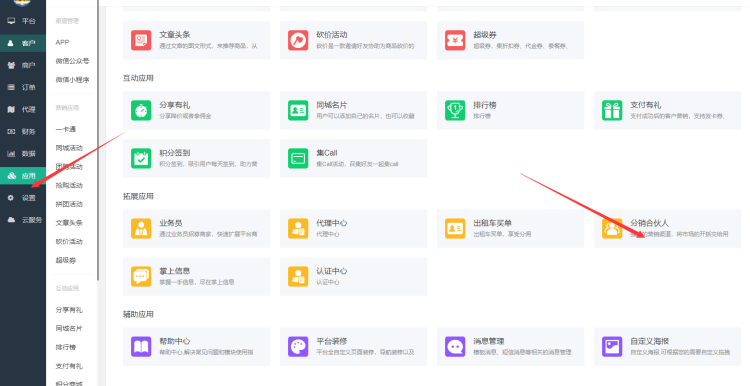Open the 文章头条 card icon
750x386 pixels.
point(141,40)
